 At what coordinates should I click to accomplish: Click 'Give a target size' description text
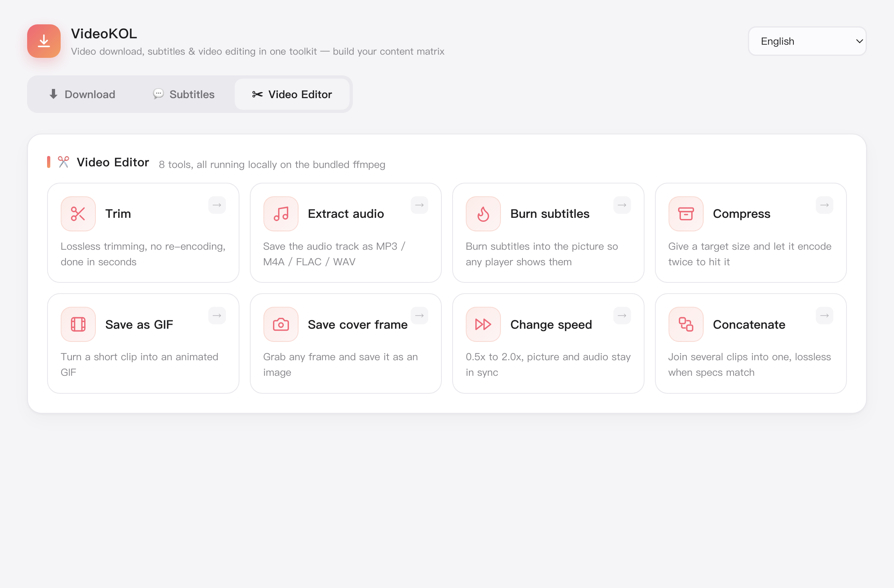pos(750,254)
